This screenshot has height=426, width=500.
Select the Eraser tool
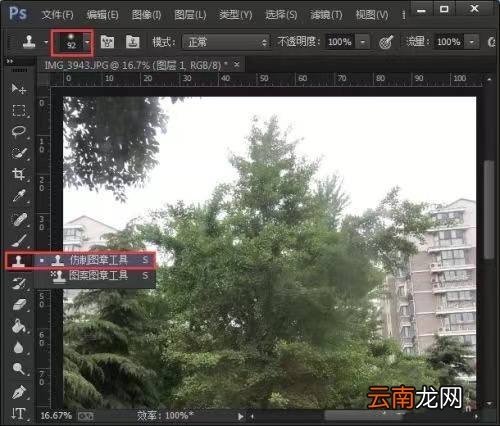coord(18,304)
